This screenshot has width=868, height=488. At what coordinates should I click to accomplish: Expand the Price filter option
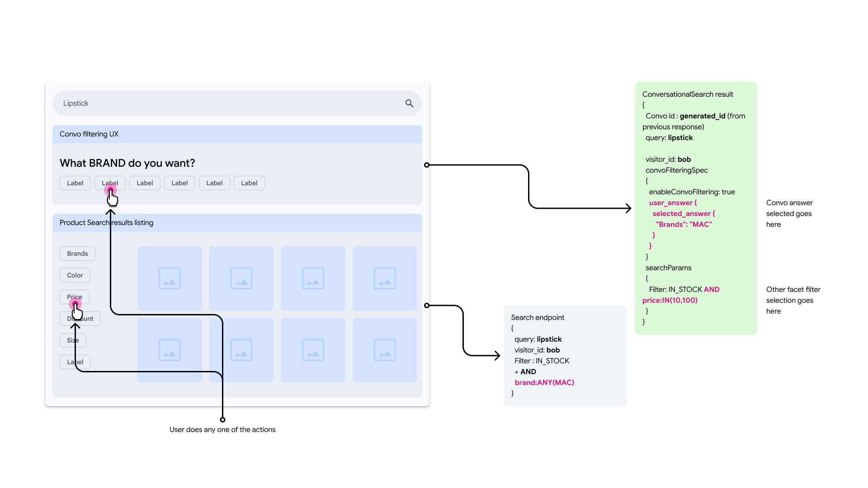(x=74, y=297)
